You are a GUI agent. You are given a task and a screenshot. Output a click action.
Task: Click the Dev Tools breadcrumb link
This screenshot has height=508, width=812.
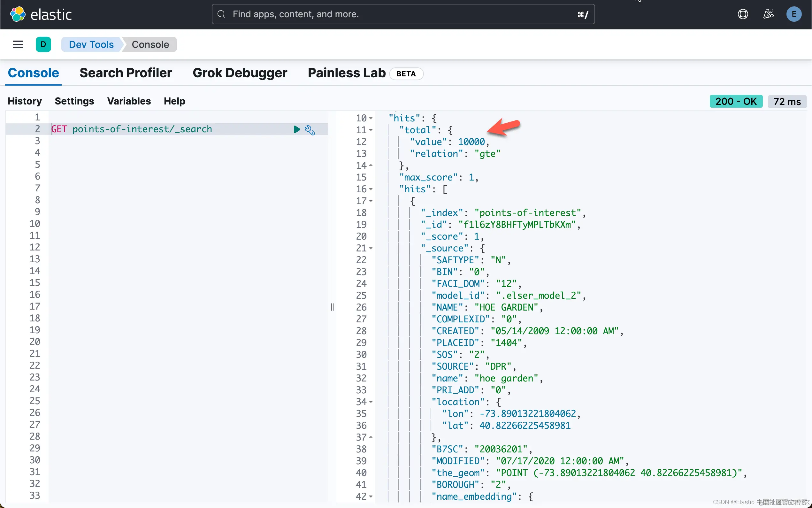[x=91, y=44]
